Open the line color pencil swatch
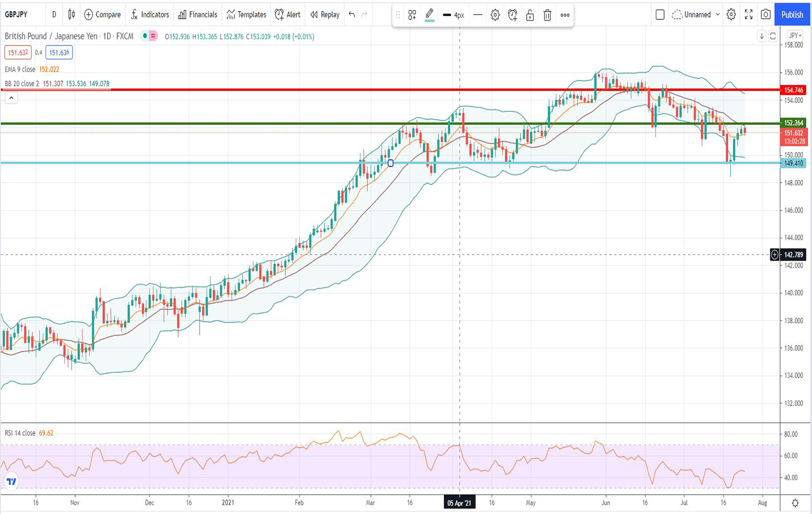The height and width of the screenshot is (514, 812). click(430, 15)
